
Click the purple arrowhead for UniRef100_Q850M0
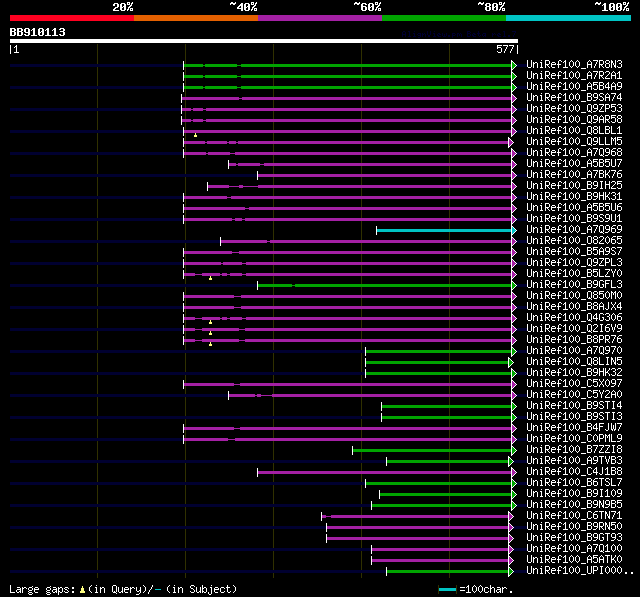514,297
